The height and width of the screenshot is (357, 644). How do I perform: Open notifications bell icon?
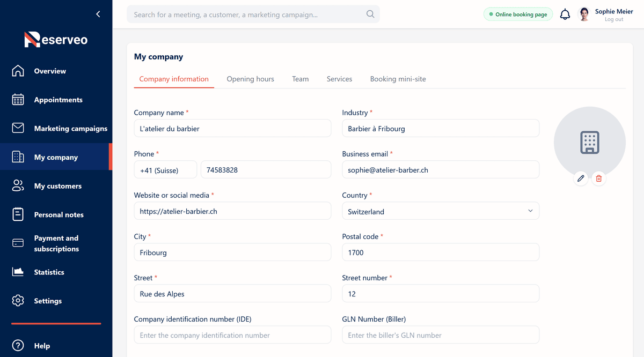click(x=565, y=14)
